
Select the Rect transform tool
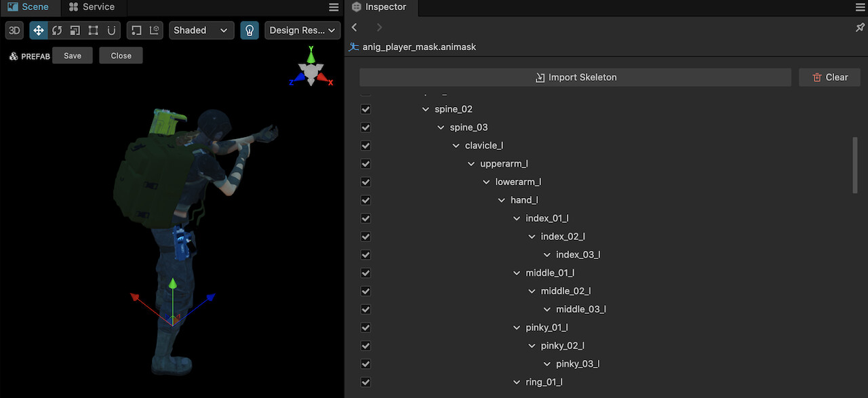point(94,31)
